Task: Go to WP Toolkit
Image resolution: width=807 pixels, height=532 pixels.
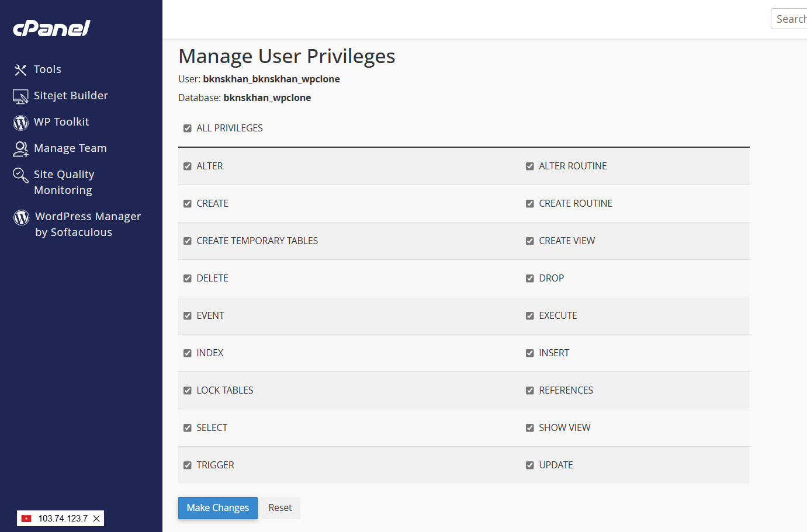Action: point(61,122)
